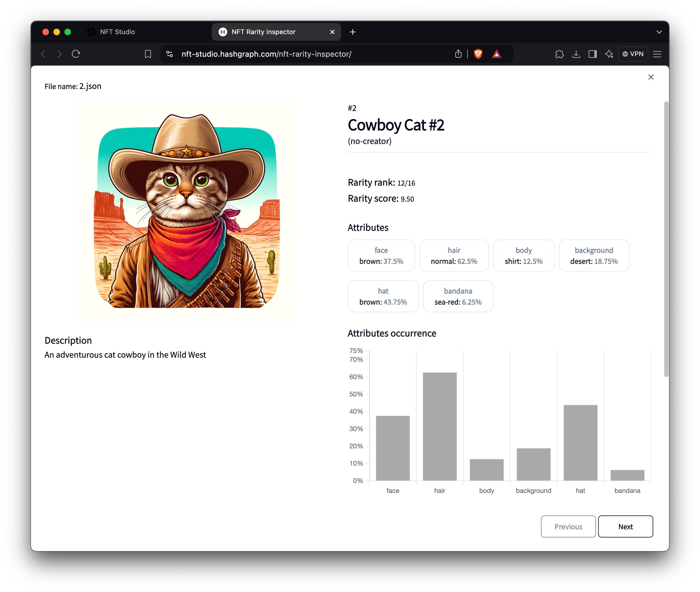Toggle the VPN button

click(633, 54)
